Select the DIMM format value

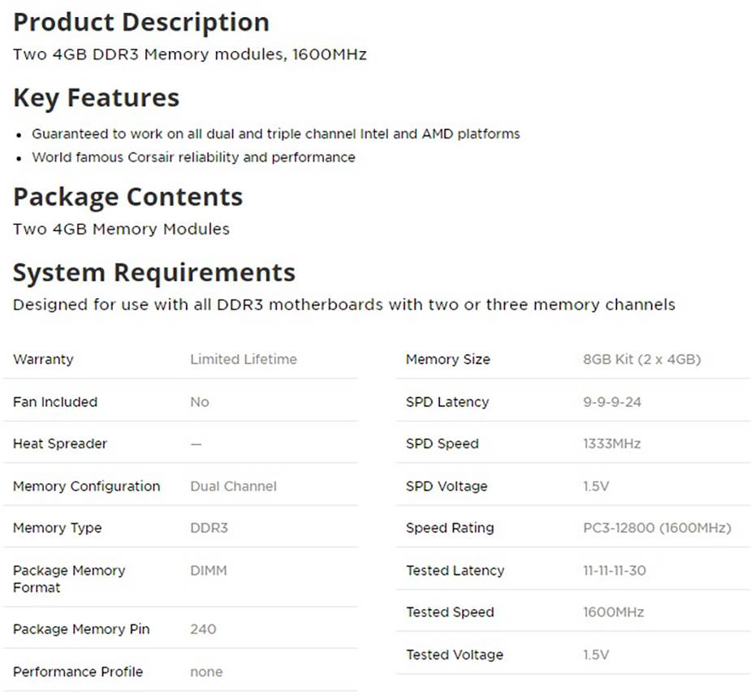(209, 571)
